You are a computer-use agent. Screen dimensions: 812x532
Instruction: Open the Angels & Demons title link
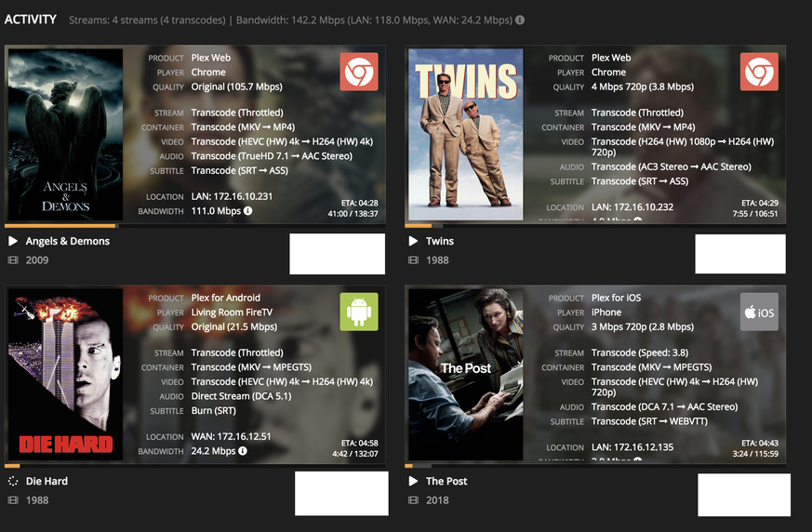68,241
